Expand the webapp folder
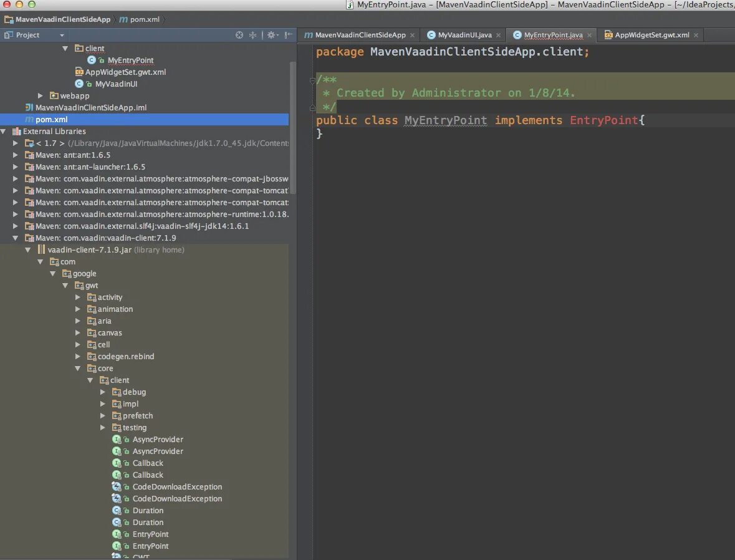The width and height of the screenshot is (735, 560). (x=41, y=95)
